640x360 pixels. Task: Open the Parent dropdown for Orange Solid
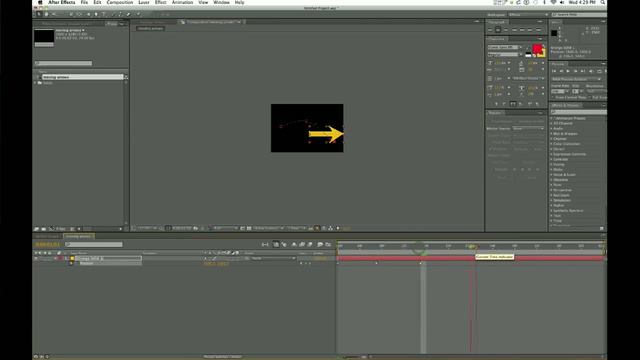(273, 258)
